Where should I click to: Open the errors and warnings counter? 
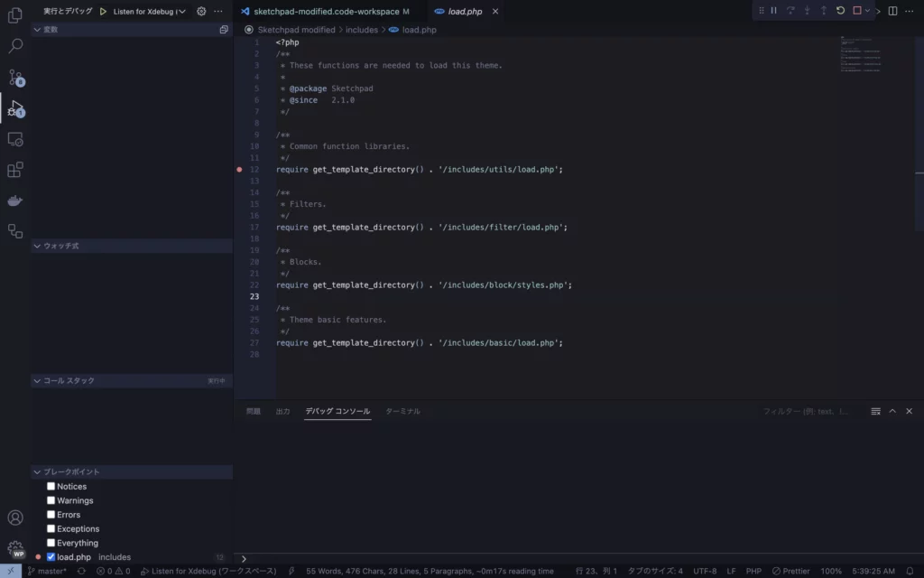113,571
